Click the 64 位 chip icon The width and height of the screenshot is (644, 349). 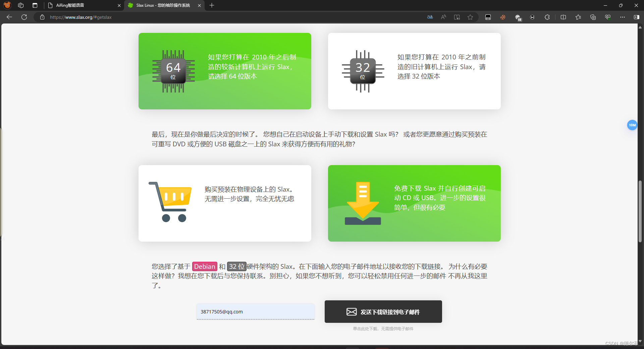coord(173,71)
